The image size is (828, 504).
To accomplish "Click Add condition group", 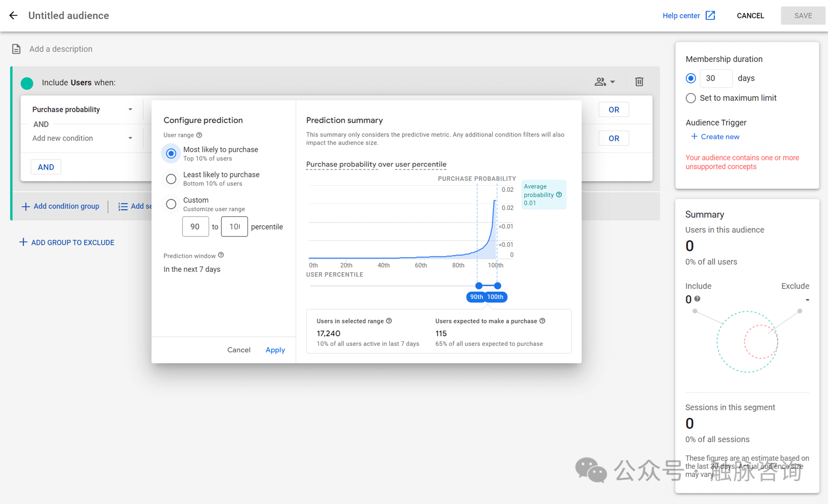I will pos(61,206).
